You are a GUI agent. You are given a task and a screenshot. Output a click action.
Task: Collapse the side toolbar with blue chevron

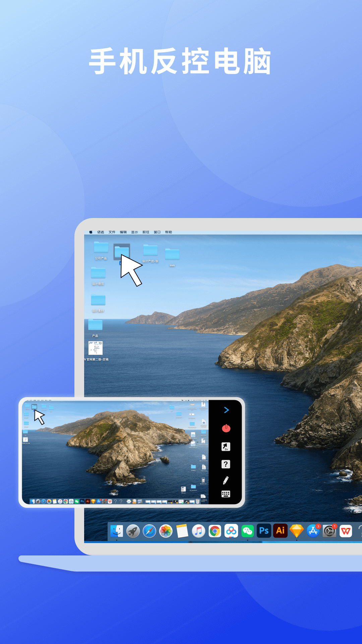(226, 410)
